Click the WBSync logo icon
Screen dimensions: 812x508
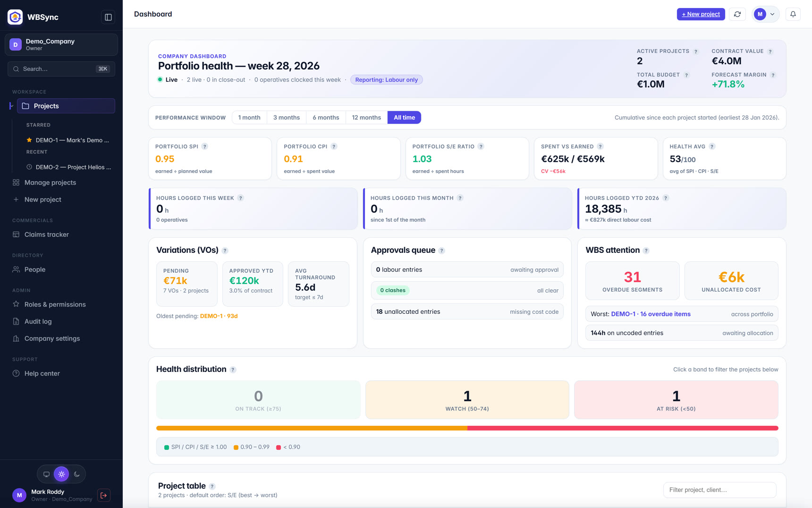tap(15, 17)
